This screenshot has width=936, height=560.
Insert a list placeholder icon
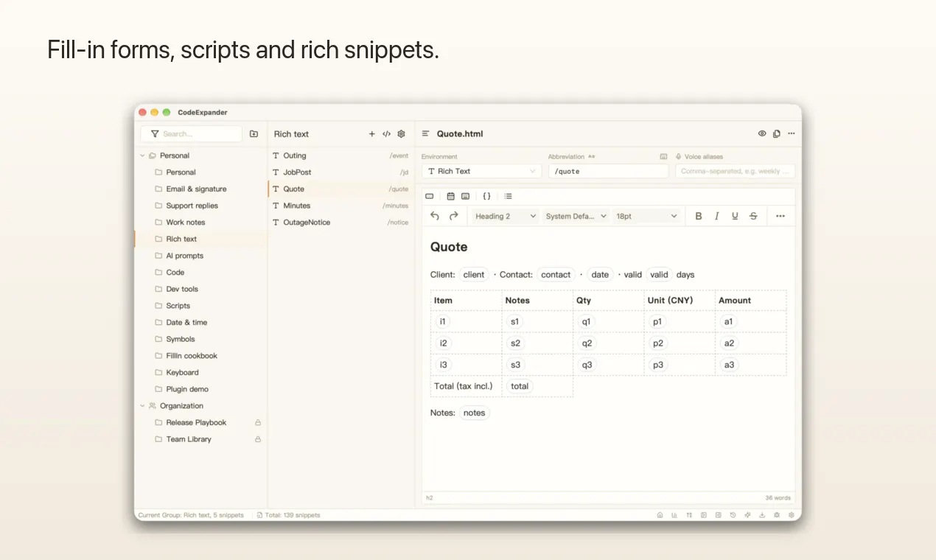click(x=508, y=196)
